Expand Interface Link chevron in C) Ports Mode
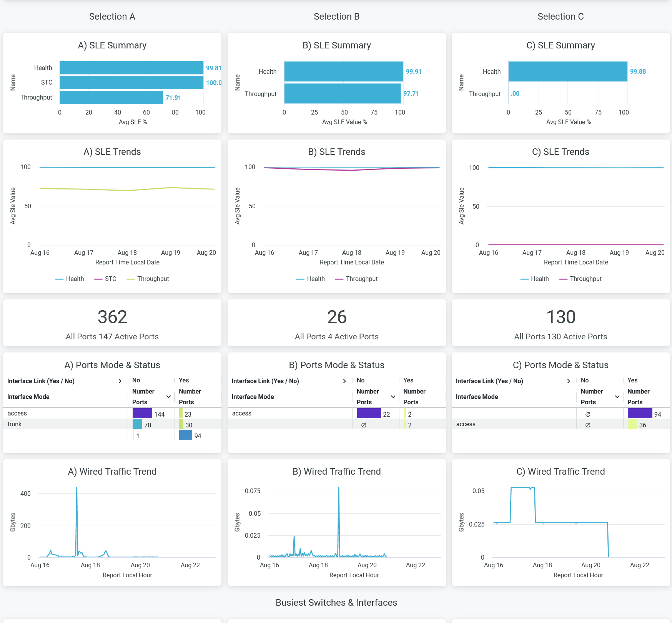Screen dimensions: 672x623 click(x=569, y=381)
